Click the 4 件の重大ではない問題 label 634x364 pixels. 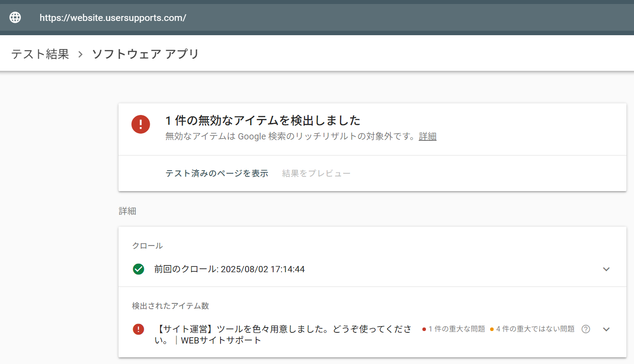click(535, 329)
